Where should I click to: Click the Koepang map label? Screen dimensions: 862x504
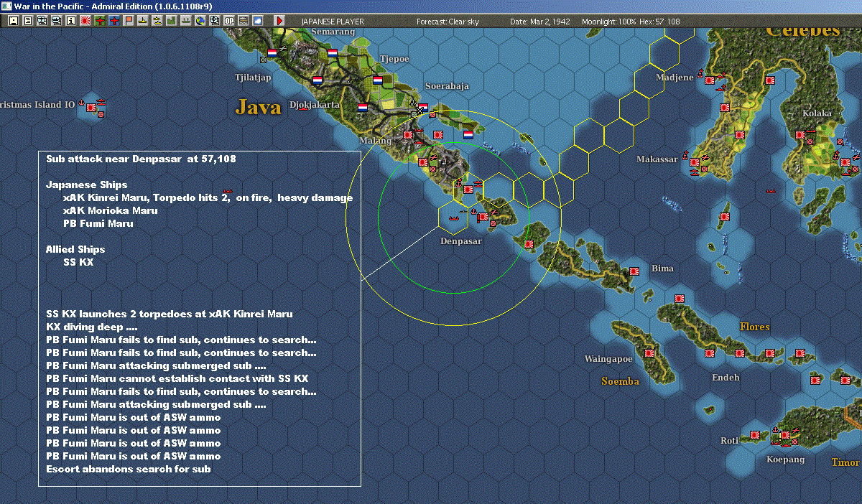pyautogui.click(x=786, y=459)
